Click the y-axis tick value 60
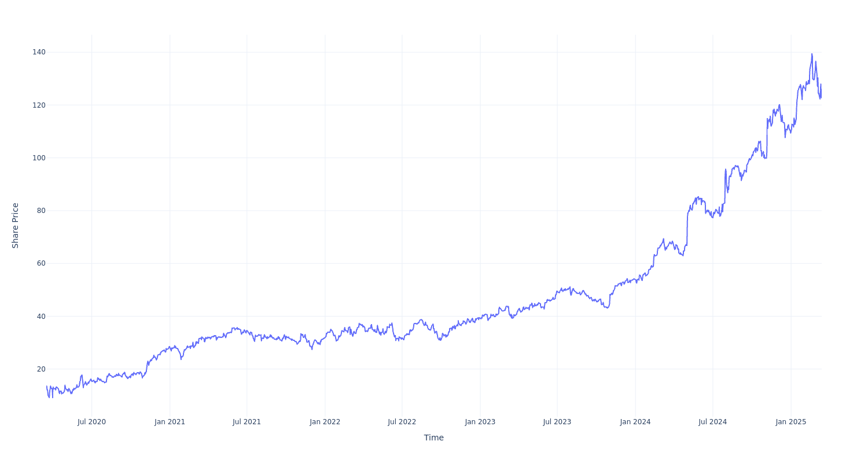 point(41,263)
